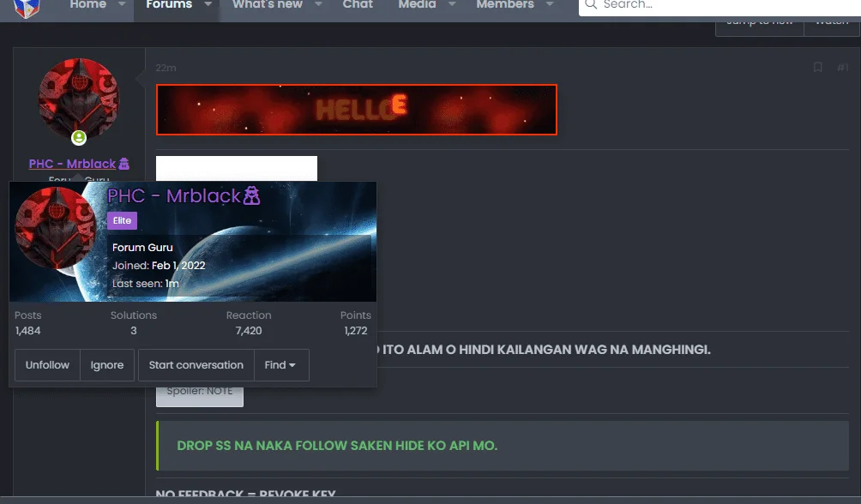The image size is (861, 504).
Task: Click the search magnifier icon
Action: [x=591, y=5]
